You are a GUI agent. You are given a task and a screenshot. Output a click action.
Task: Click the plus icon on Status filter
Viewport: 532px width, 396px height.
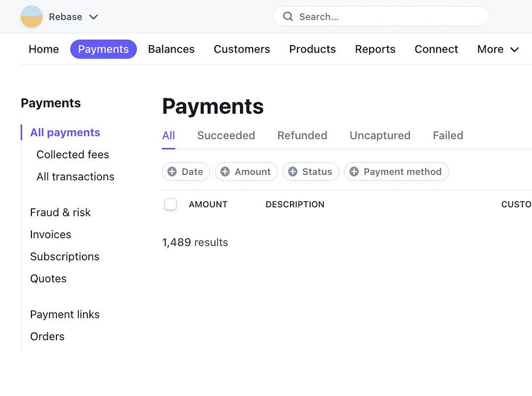[293, 172]
